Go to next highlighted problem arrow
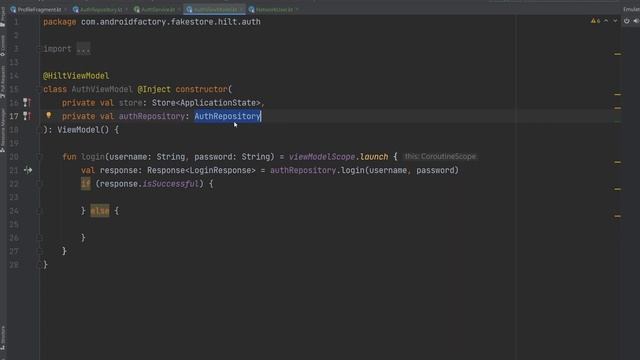Viewport: 640px width, 360px height. pyautogui.click(x=615, y=21)
